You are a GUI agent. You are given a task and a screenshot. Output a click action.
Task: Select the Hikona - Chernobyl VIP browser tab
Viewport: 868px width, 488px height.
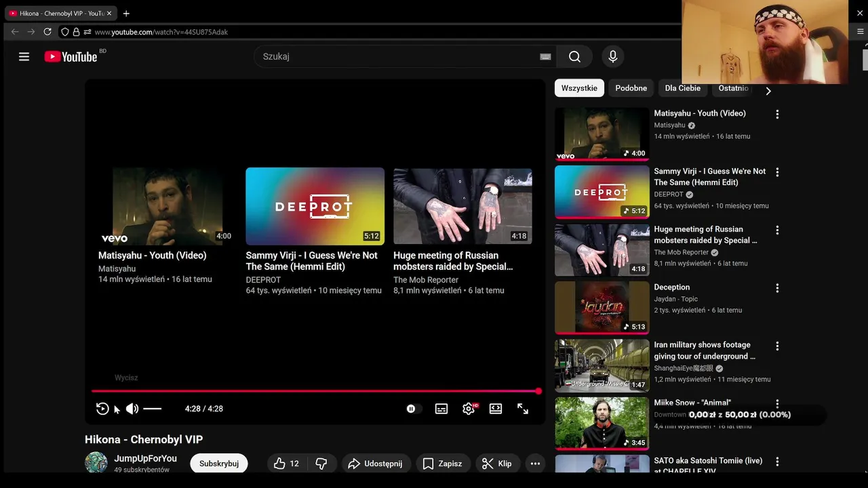(61, 14)
